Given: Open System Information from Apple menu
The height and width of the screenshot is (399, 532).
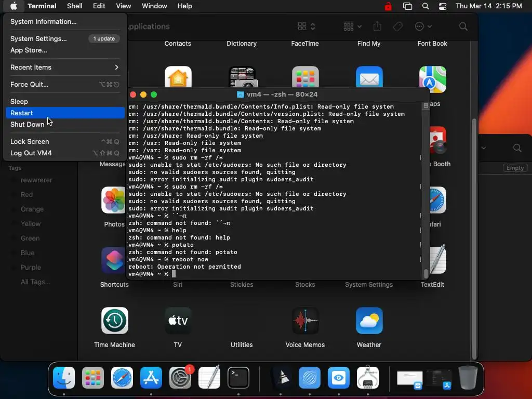Looking at the screenshot, I should click(x=65, y=21).
